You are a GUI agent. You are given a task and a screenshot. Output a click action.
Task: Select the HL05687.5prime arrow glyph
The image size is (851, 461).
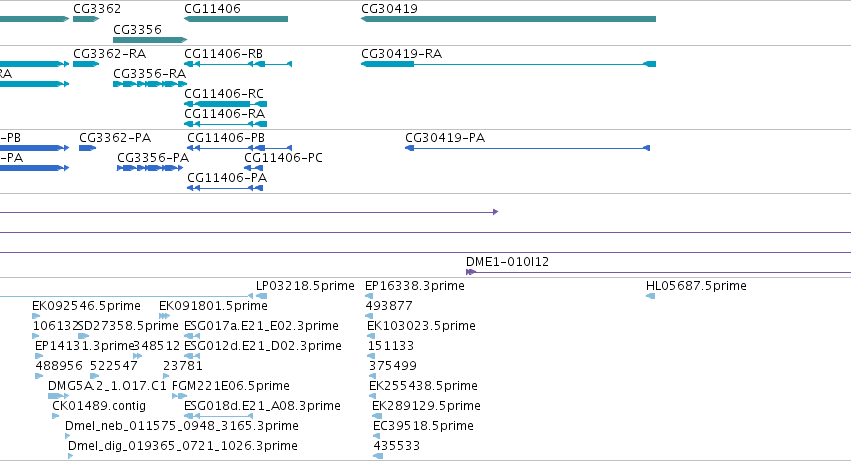click(651, 296)
